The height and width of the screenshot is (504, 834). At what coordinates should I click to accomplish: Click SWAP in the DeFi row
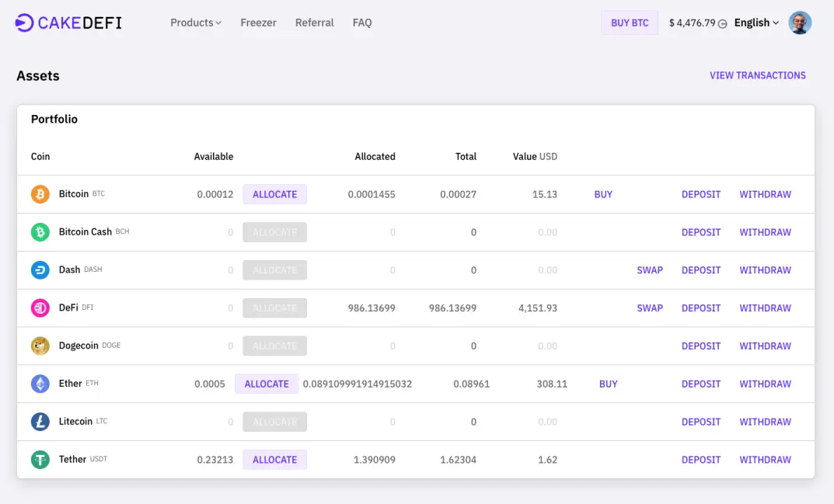point(650,308)
